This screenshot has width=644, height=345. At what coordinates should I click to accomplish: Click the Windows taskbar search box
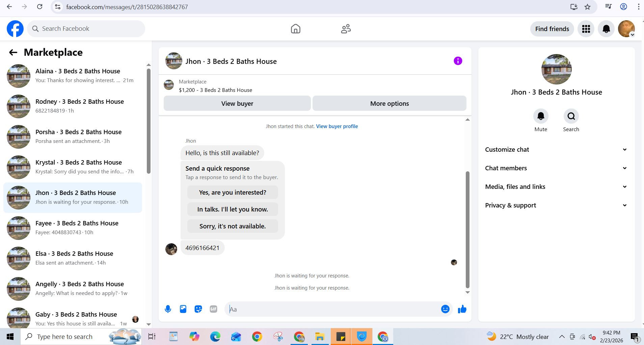click(x=81, y=337)
